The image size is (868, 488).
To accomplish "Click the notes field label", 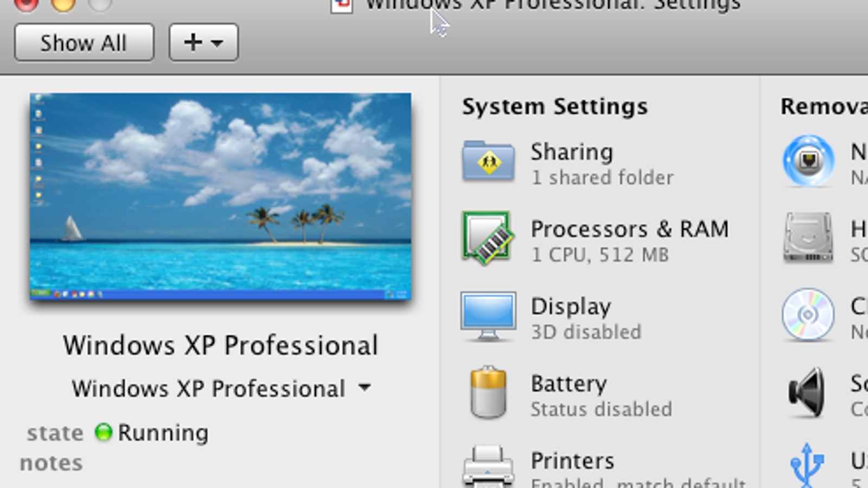I will 52,463.
